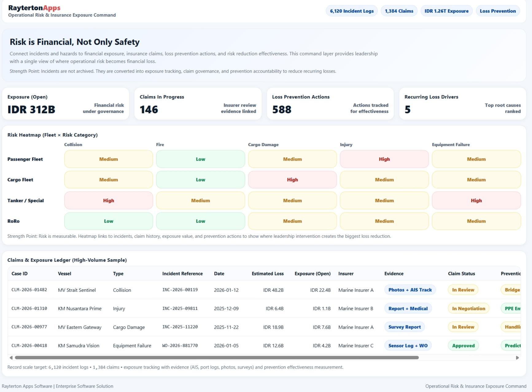Click Tanker / Special Equipment Failure High cell
The width and height of the screenshot is (532, 392).
[x=476, y=201]
